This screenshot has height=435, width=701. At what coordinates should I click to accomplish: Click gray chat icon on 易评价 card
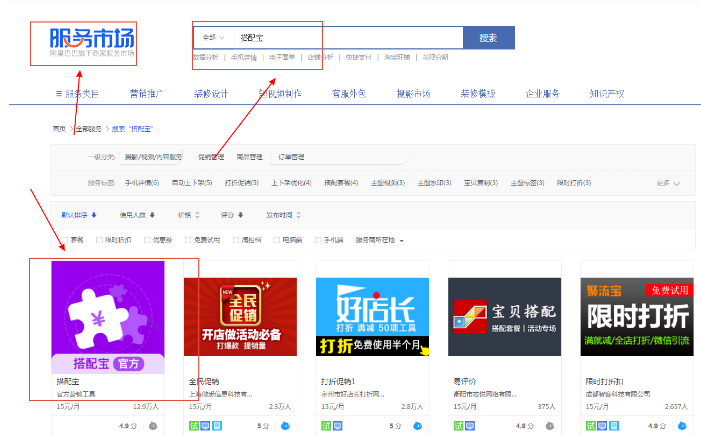click(550, 426)
